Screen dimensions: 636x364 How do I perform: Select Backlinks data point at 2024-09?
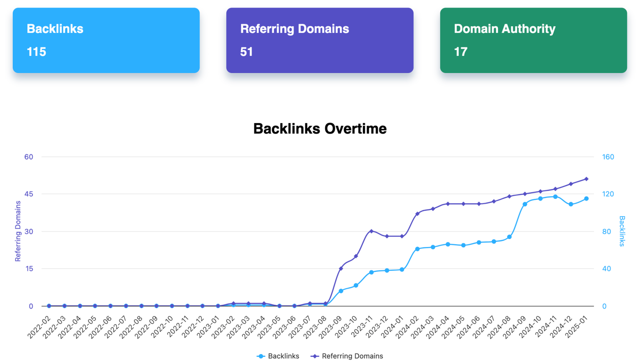click(525, 204)
